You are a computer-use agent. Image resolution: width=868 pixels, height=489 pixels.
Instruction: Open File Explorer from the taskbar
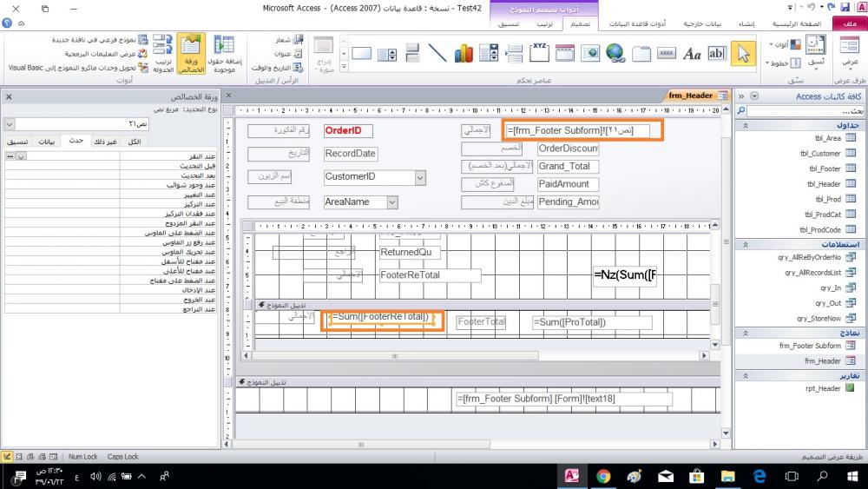(728, 476)
